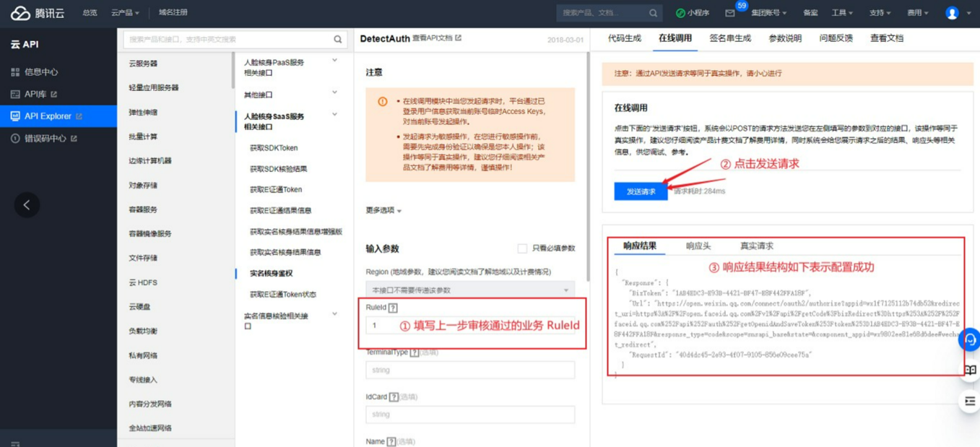This screenshot has height=447, width=980.
Task: Open the 支持 dropdown menu
Action: [x=880, y=13]
